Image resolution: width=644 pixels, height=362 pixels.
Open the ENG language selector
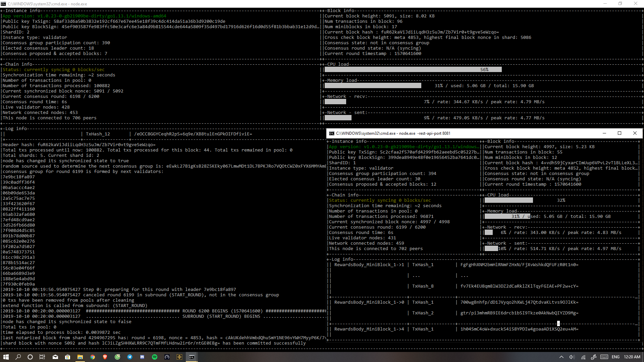coord(616,357)
